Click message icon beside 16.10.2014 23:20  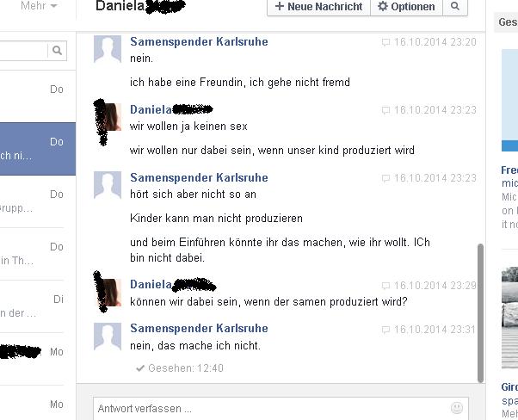[x=385, y=42]
